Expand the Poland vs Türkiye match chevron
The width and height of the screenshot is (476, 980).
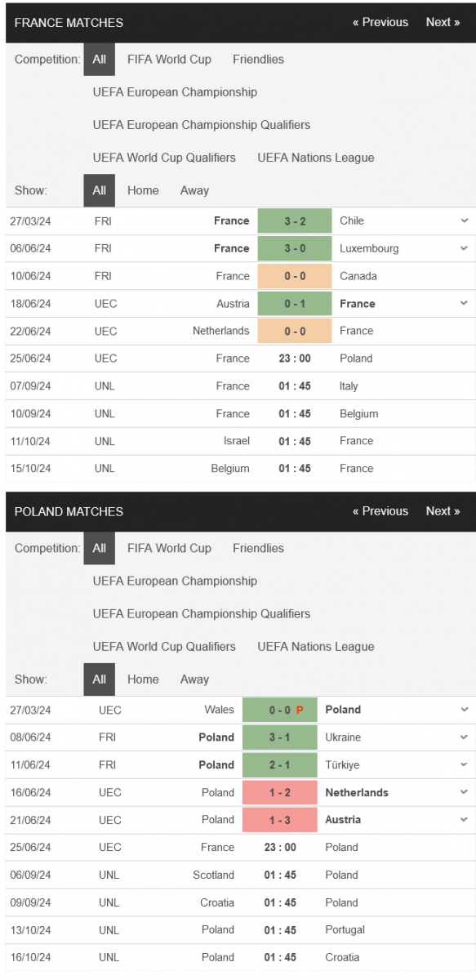465,765
